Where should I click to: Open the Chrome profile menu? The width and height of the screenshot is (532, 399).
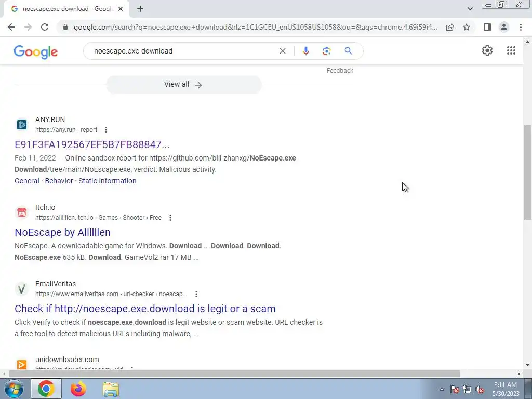coord(504,27)
